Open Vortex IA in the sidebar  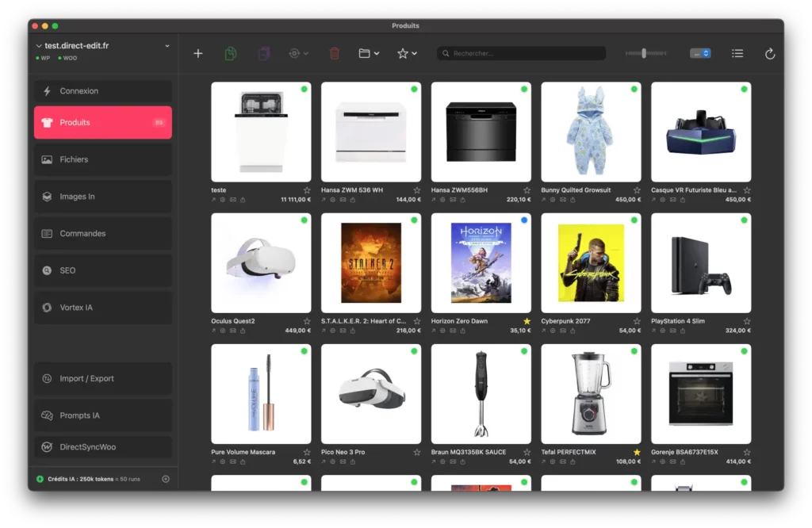(x=103, y=308)
